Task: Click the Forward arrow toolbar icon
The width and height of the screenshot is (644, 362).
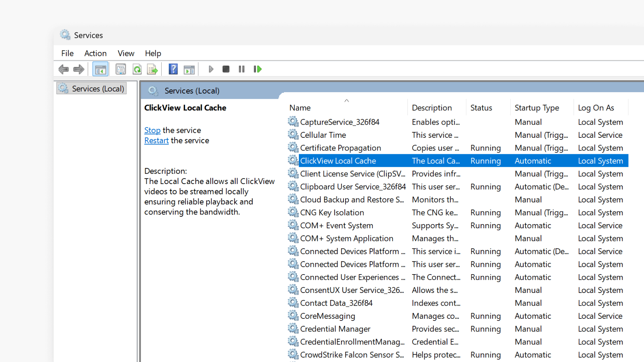Action: [x=79, y=69]
